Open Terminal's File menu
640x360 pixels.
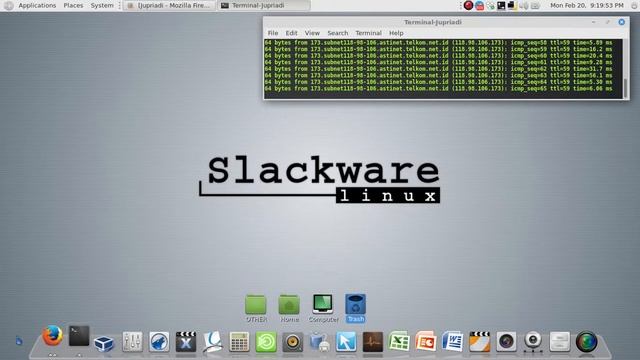click(x=273, y=33)
